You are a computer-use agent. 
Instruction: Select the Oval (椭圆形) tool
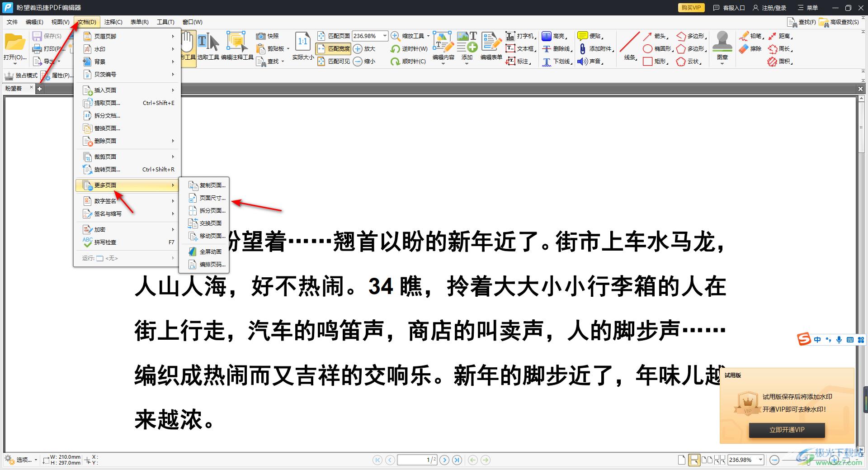(658, 48)
